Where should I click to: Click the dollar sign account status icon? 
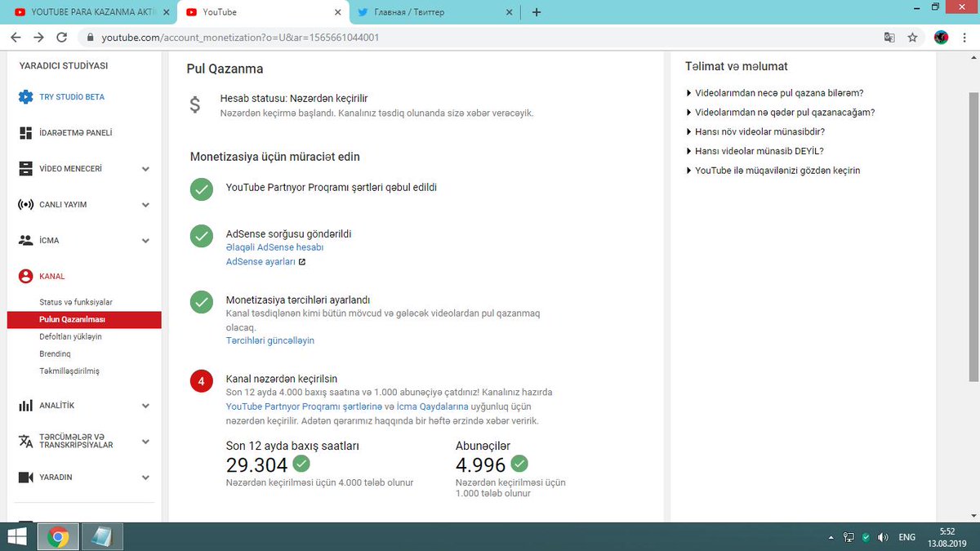pos(195,105)
